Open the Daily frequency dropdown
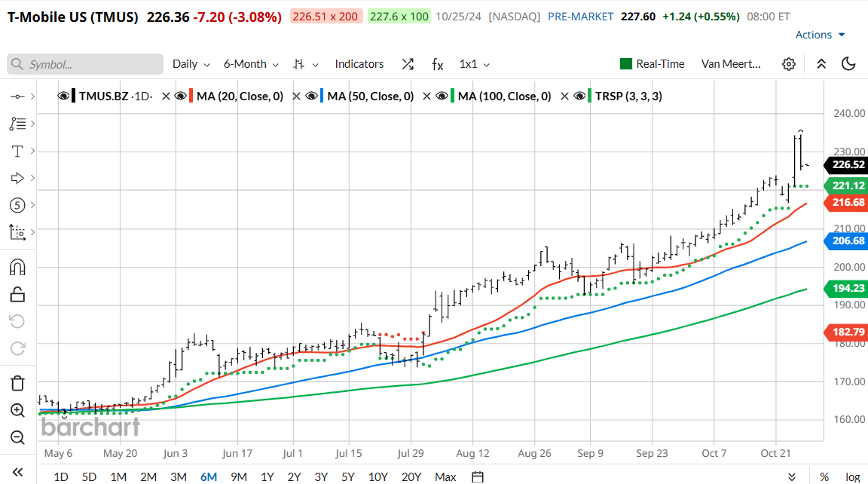868x484 pixels. [191, 64]
